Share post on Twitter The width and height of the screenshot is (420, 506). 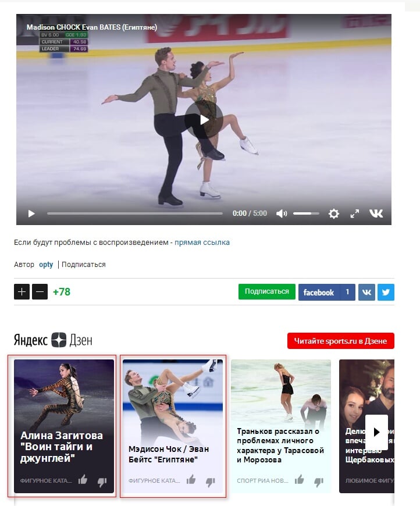(386, 292)
